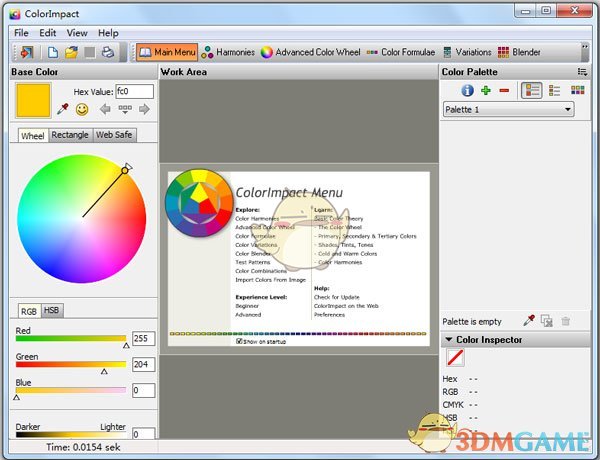Image resolution: width=600 pixels, height=460 pixels.
Task: Open Preferences link in Help section
Action: pos(329,315)
